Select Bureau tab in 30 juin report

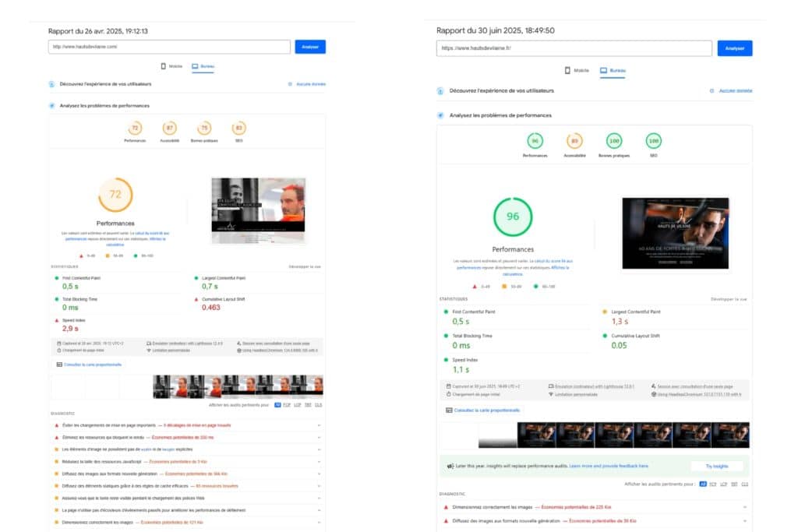(613, 71)
